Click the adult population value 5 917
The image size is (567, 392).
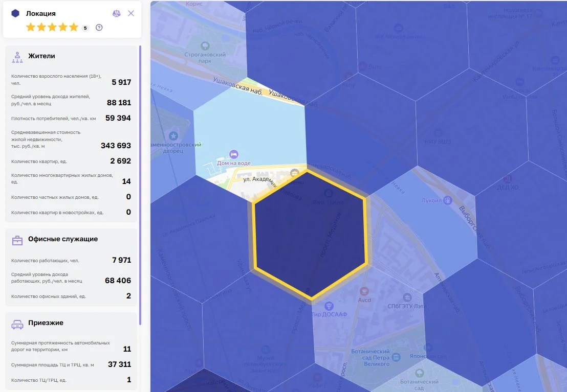pyautogui.click(x=121, y=82)
